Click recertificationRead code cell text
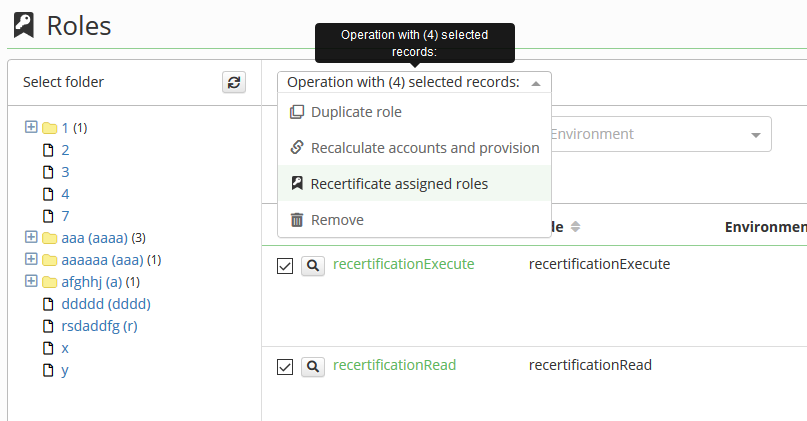 tap(590, 365)
